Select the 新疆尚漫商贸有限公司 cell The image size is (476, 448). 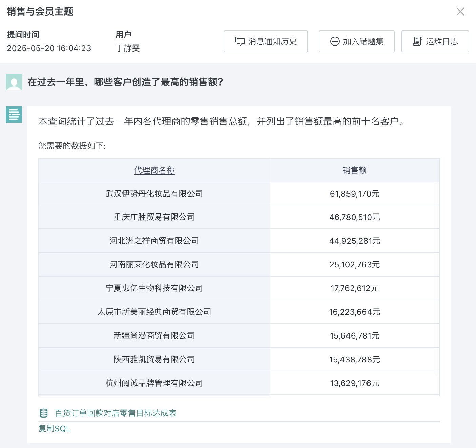154,335
